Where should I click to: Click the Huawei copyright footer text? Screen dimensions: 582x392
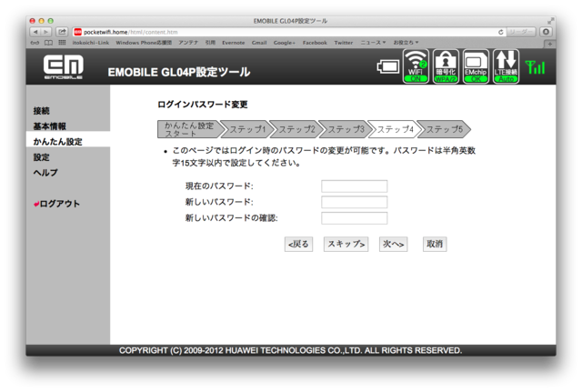(x=291, y=350)
